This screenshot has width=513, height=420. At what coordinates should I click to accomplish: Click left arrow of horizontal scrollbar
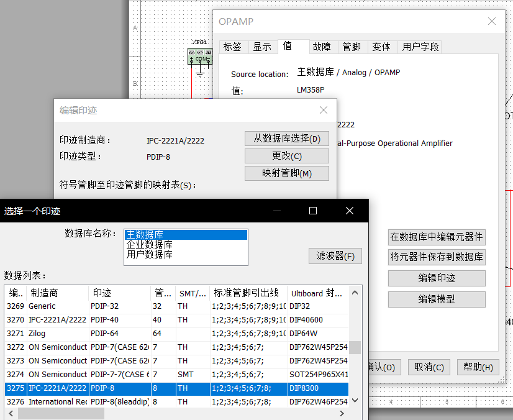(11, 413)
